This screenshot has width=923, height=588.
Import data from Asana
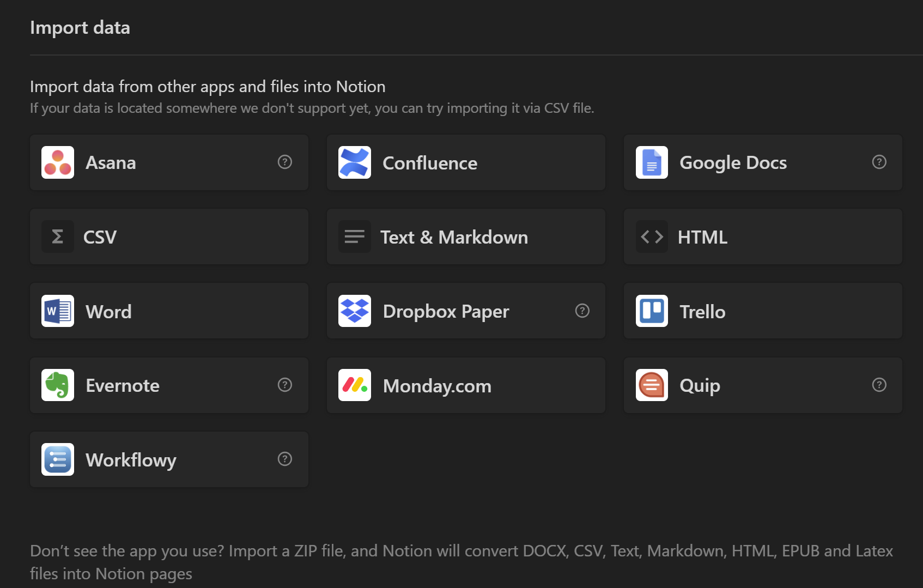coord(169,162)
